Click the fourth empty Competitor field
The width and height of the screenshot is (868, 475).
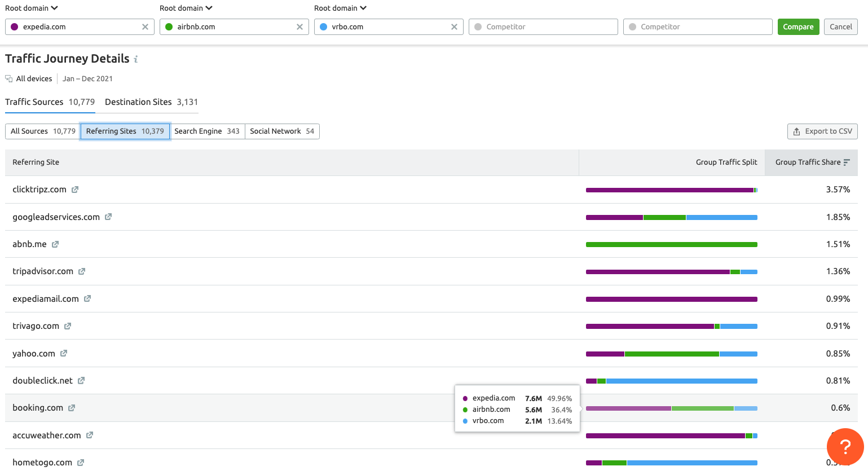coord(543,27)
